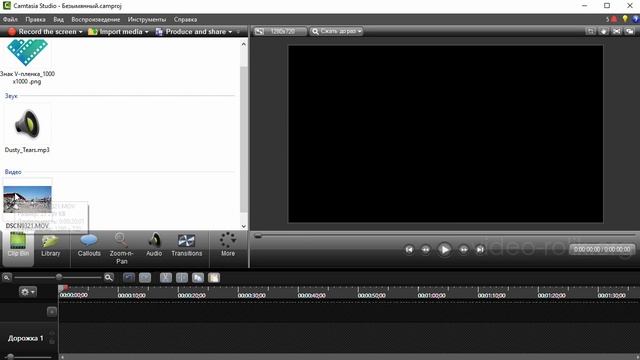Click the 00:00:30;00 mark on timeline ruler
The width and height of the screenshot is (640, 360).
coord(251,295)
